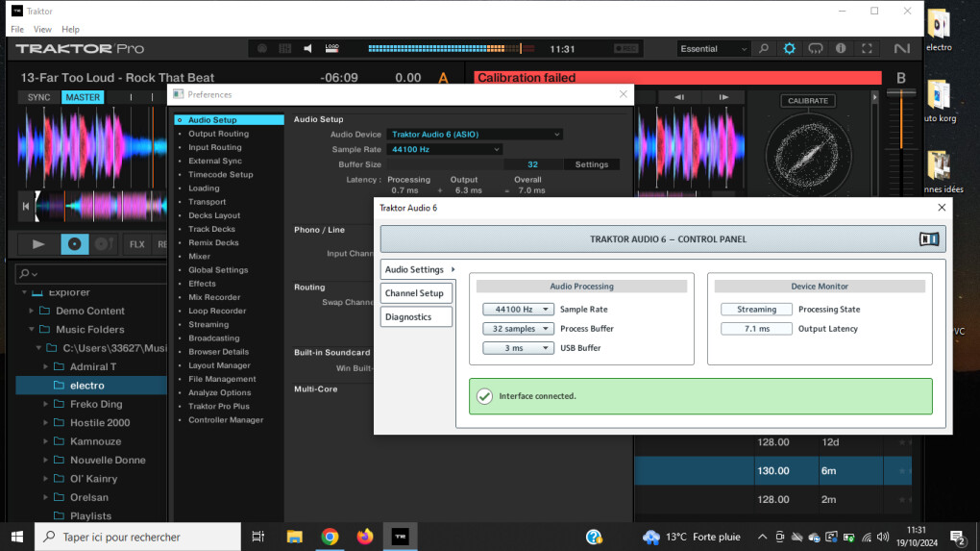This screenshot has width=980, height=551.
Task: Open control panel 44100 Hz sample rate dropdown
Action: point(518,309)
